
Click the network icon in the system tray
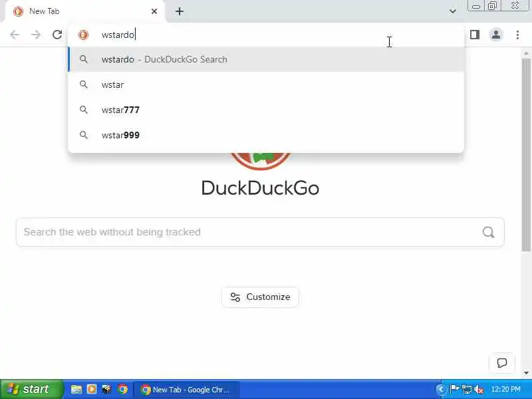[x=467, y=389]
